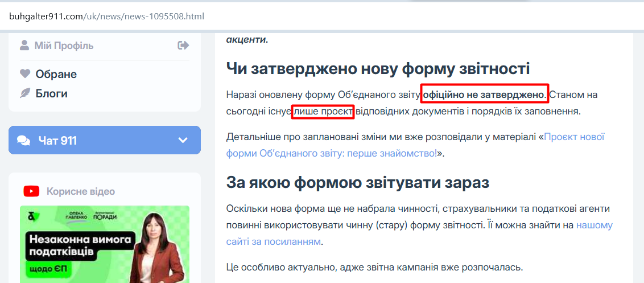The width and height of the screenshot is (644, 283).
Task: Click the YouTube logo icon
Action: click(x=31, y=191)
